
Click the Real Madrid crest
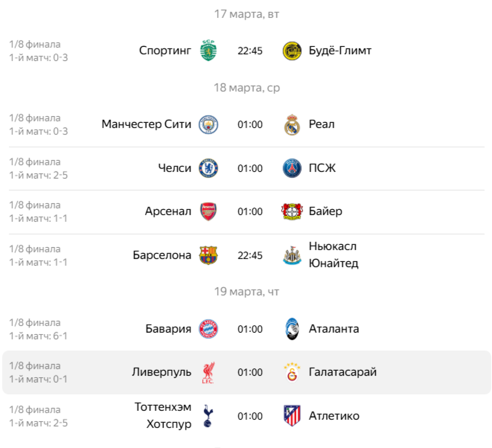click(292, 125)
